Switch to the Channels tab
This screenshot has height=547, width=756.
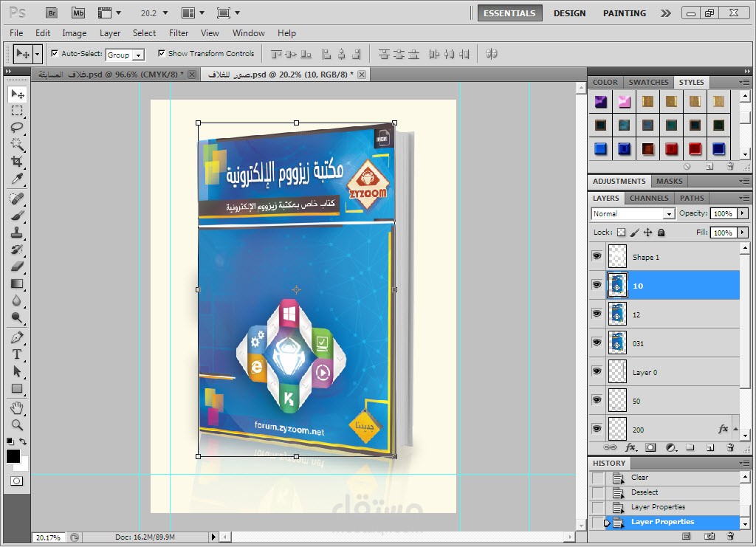[649, 198]
